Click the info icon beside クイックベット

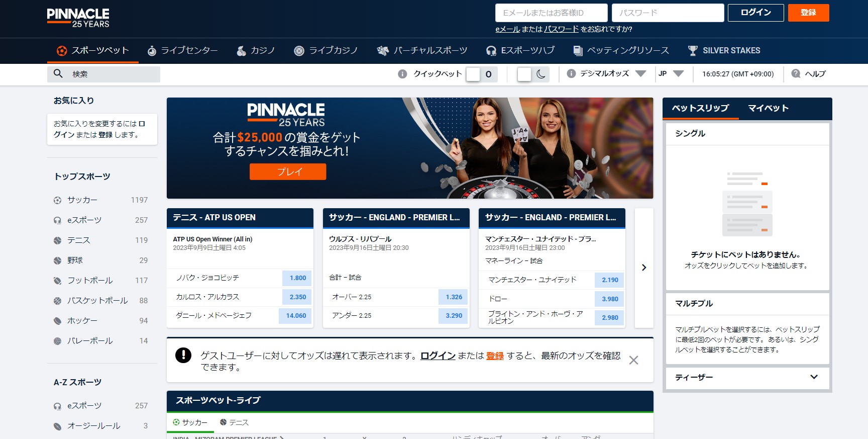tap(402, 74)
